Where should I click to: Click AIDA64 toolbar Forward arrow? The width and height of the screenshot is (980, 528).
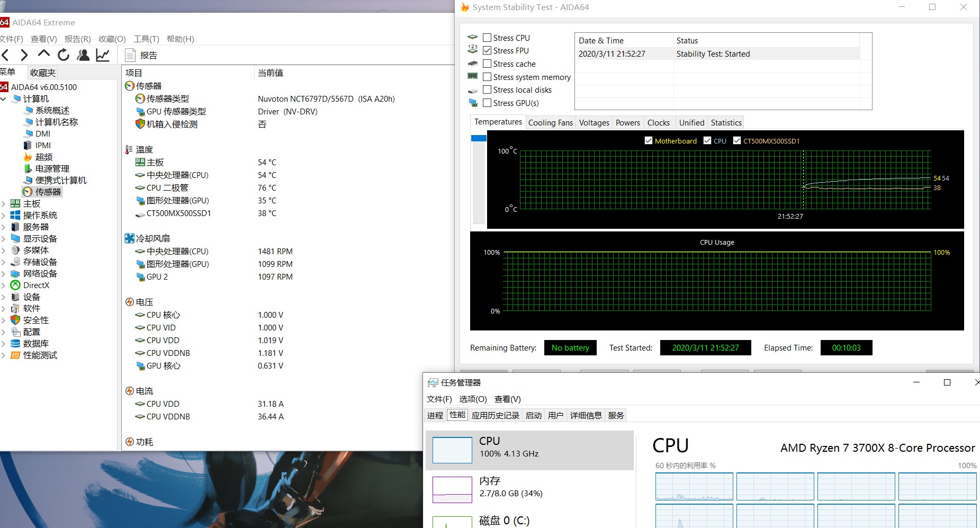point(24,55)
